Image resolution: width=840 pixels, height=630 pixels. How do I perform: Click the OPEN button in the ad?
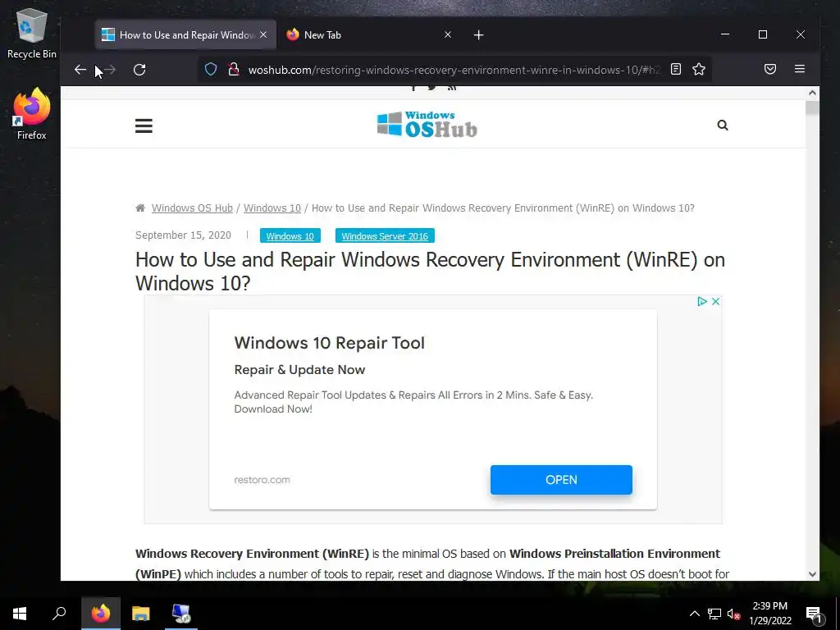coord(561,480)
